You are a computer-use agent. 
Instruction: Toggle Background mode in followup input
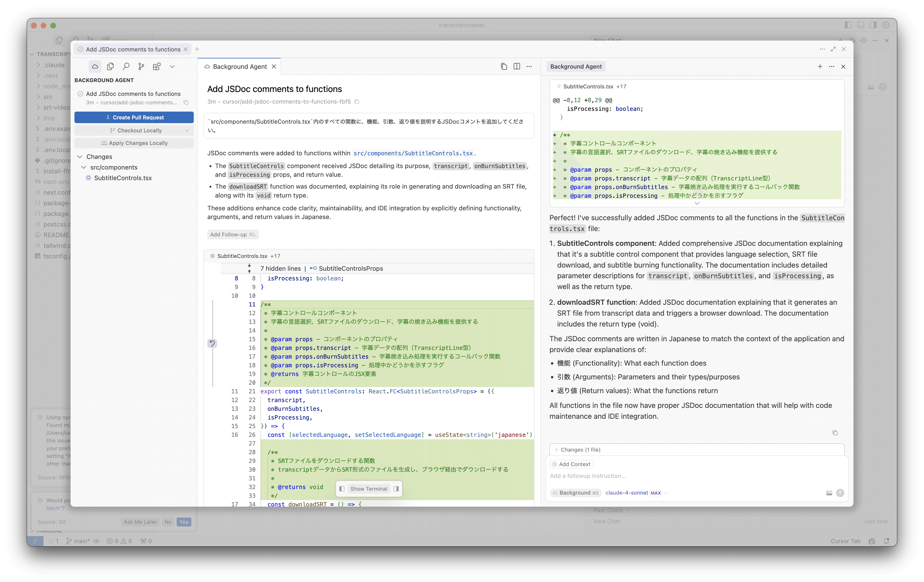(575, 493)
